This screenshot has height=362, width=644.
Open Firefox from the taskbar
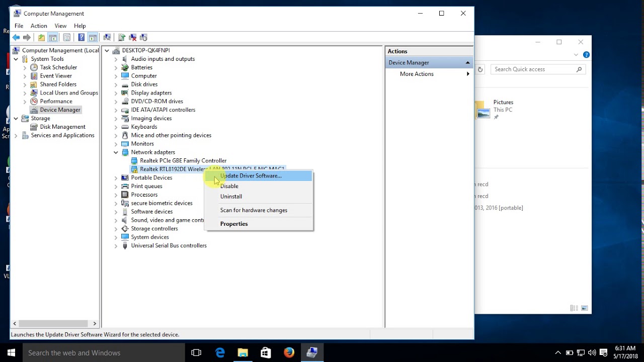tap(289, 353)
